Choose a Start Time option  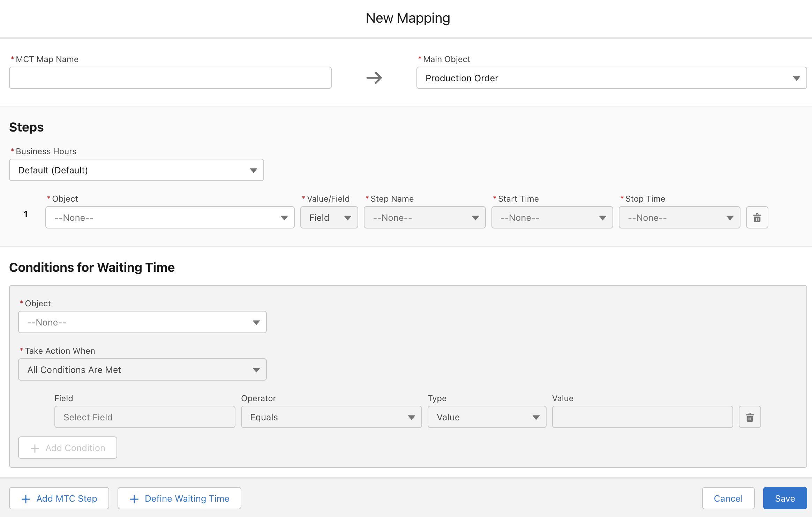click(552, 218)
